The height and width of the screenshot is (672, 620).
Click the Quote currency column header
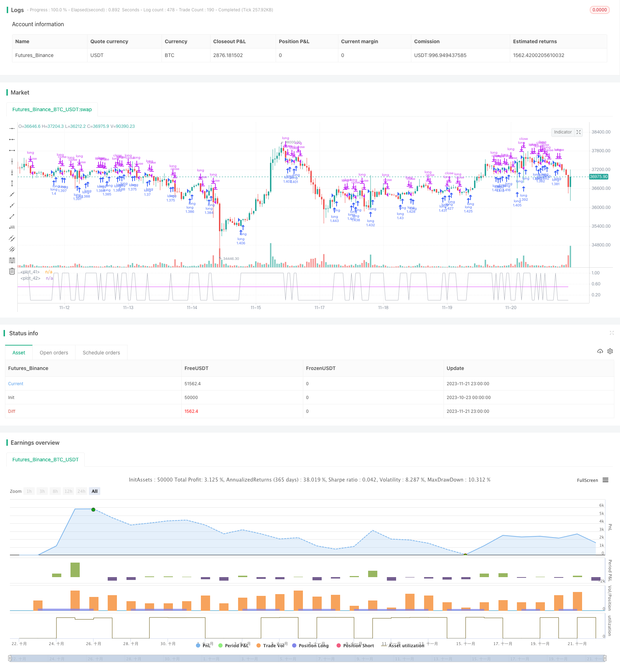point(109,41)
